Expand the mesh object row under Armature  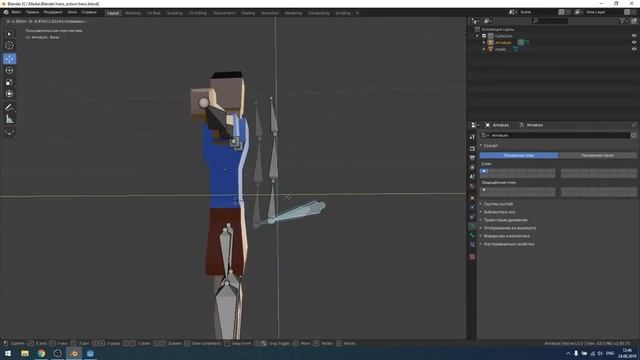pos(484,49)
